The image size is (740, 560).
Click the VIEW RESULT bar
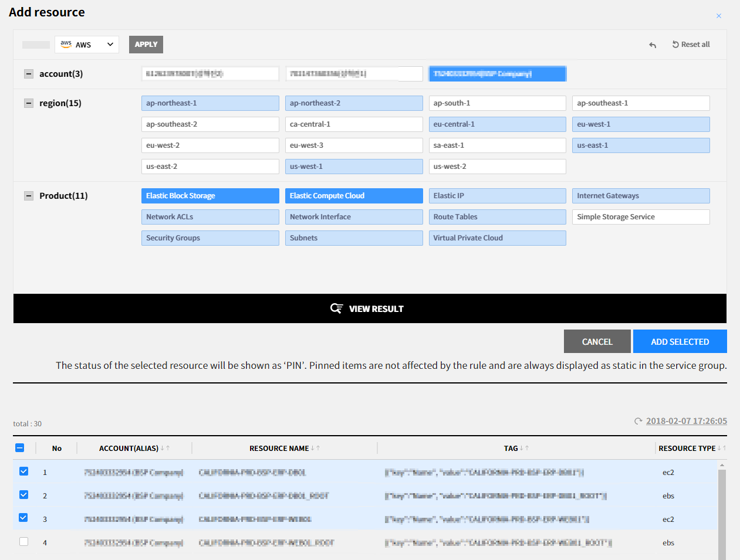tap(370, 308)
